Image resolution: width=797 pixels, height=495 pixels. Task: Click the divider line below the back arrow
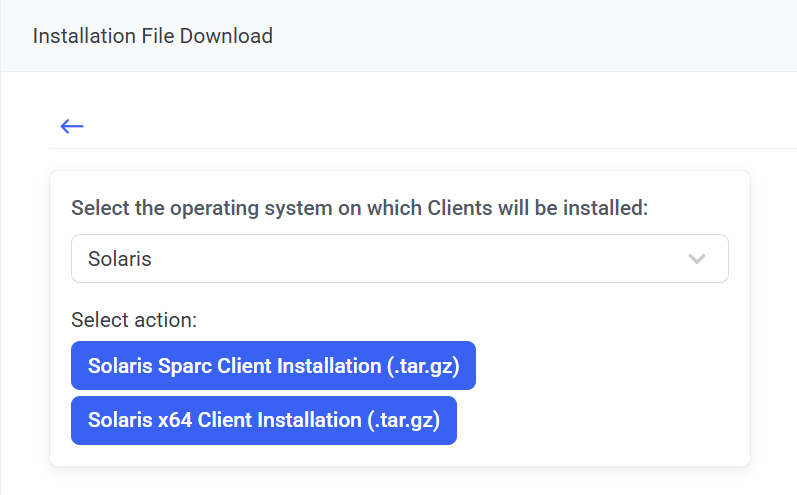click(x=420, y=148)
